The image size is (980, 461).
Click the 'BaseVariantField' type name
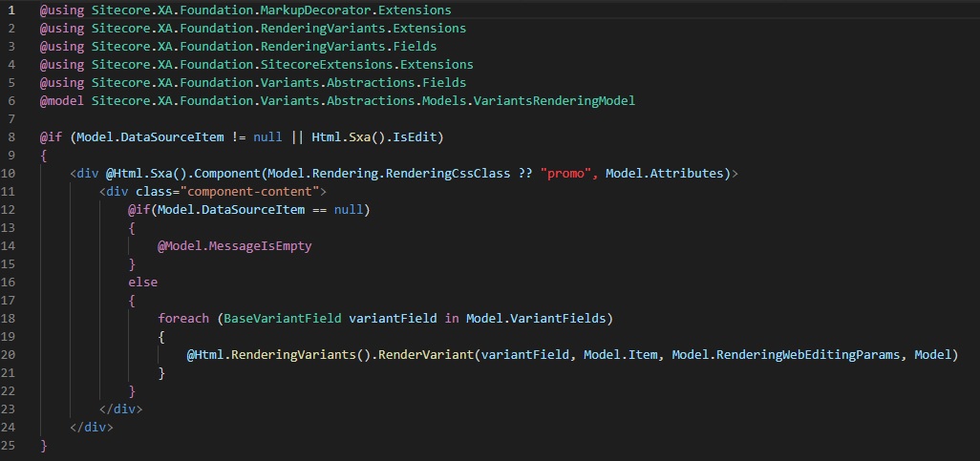283,319
